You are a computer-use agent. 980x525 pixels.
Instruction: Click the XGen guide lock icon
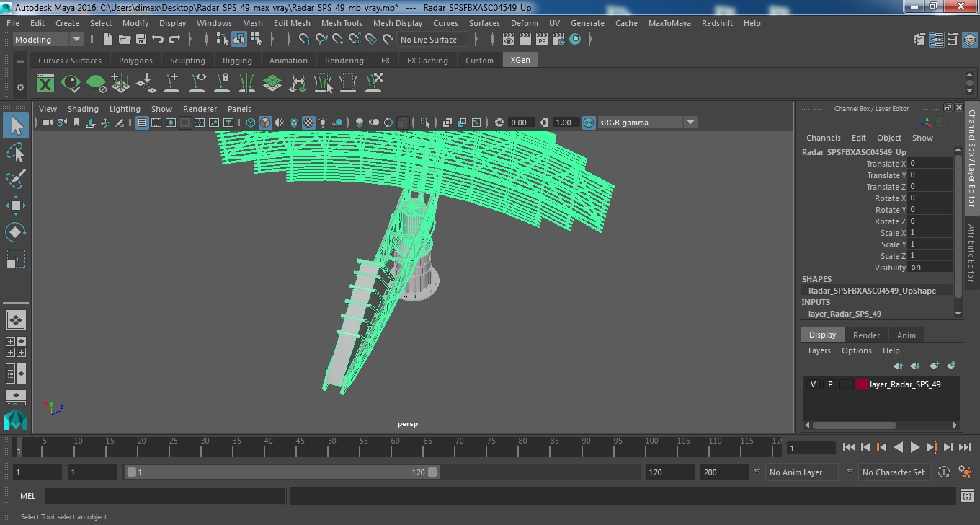pyautogui.click(x=223, y=83)
